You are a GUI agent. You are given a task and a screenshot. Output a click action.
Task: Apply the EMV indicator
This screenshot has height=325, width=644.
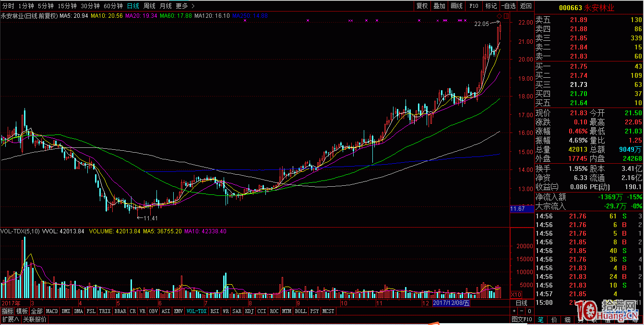[179, 311]
